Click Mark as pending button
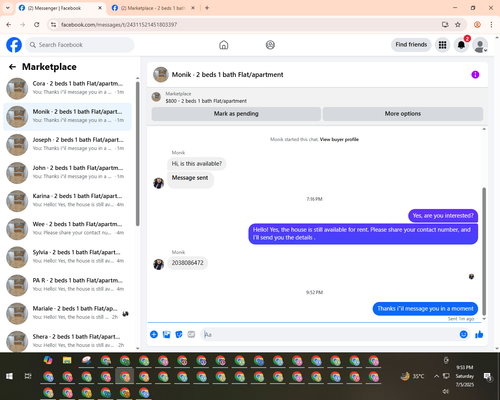This screenshot has width=500, height=400. (236, 114)
